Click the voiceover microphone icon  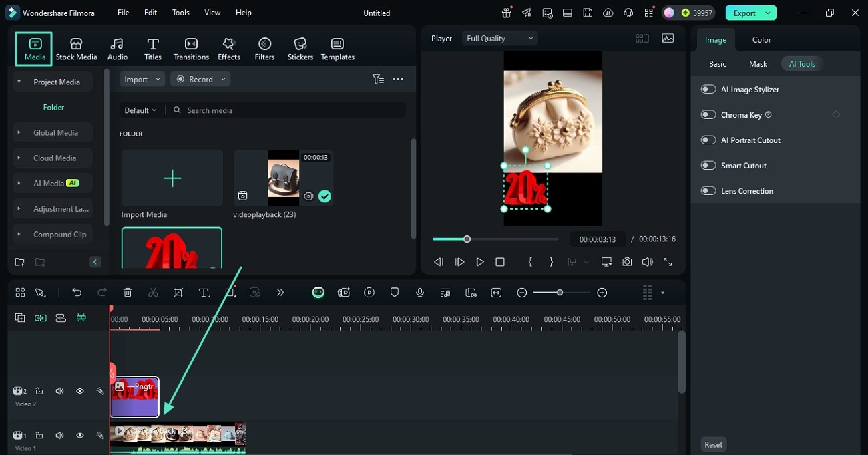pyautogui.click(x=420, y=293)
